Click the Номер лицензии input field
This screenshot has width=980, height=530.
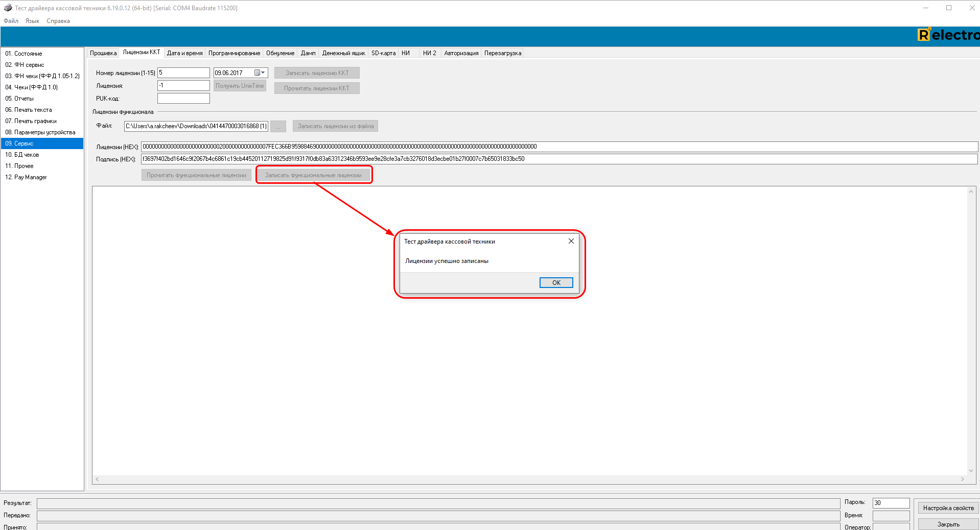pos(183,73)
